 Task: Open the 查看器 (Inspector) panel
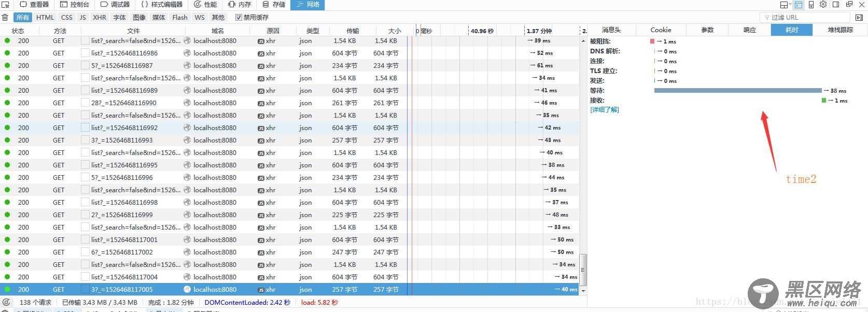34,5
